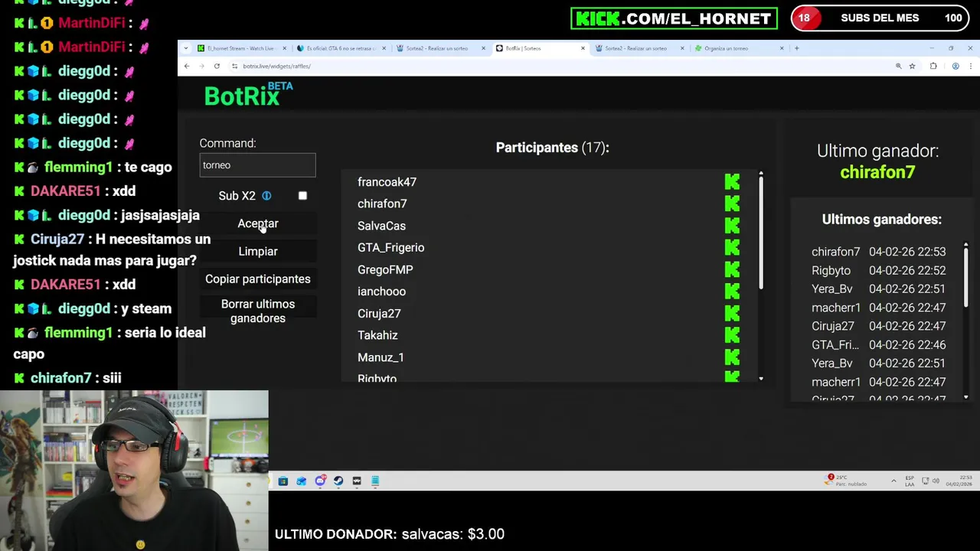Click the browser forward arrow
The image size is (980, 551).
click(201, 67)
